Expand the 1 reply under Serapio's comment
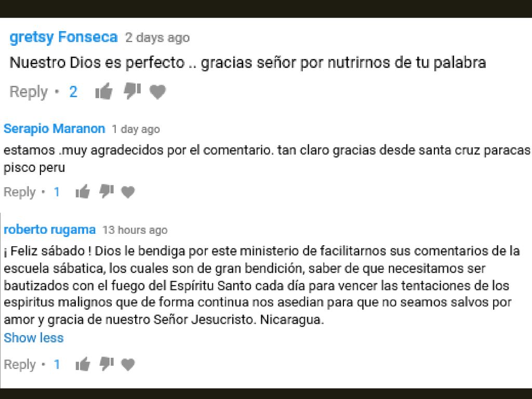532x399 pixels. pyautogui.click(x=57, y=192)
